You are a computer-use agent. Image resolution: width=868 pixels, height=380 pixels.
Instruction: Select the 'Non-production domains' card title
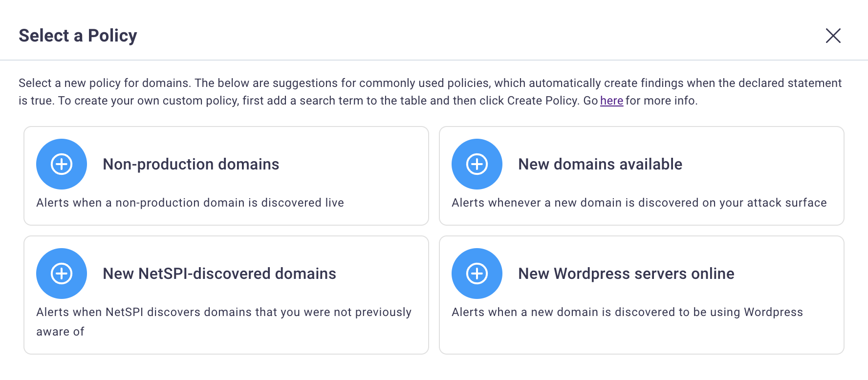click(191, 164)
